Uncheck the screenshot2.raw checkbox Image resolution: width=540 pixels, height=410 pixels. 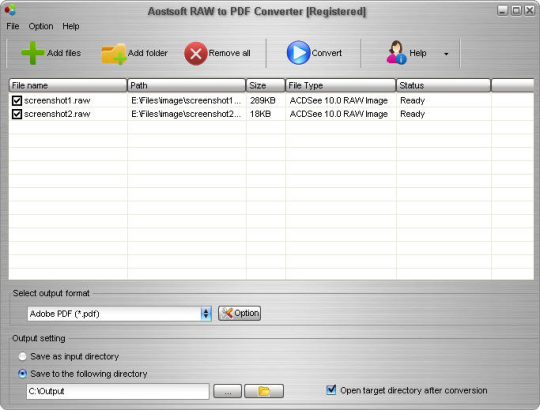pyautogui.click(x=17, y=114)
